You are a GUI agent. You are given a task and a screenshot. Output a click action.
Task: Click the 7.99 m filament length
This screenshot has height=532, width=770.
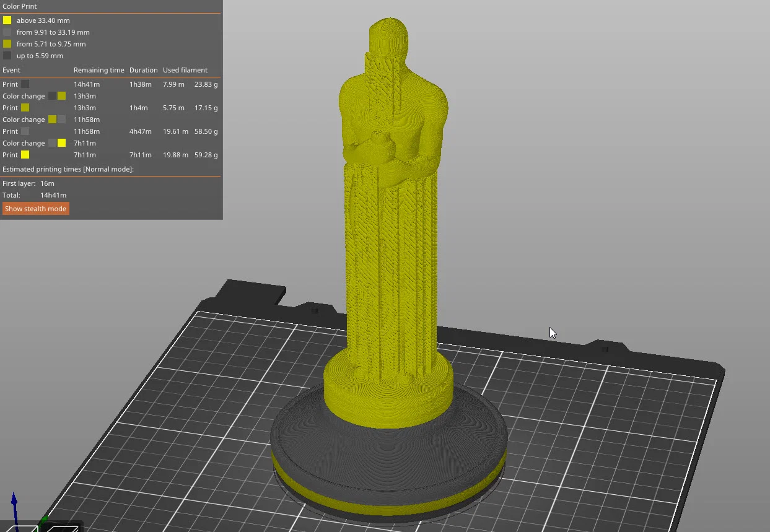tap(173, 84)
